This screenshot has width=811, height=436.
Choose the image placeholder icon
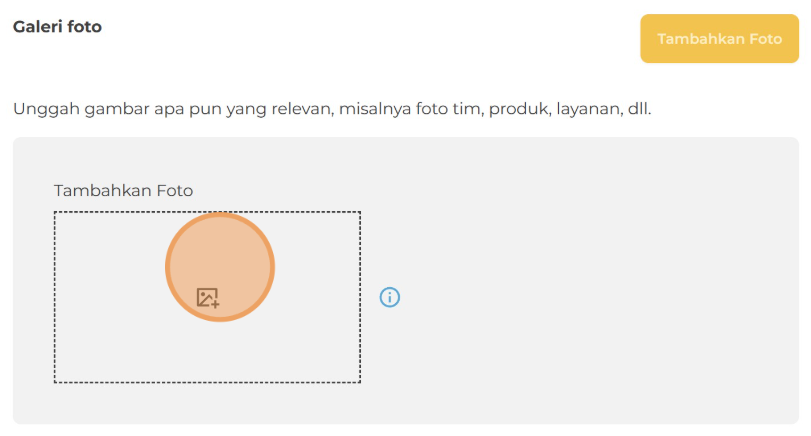pos(207,297)
